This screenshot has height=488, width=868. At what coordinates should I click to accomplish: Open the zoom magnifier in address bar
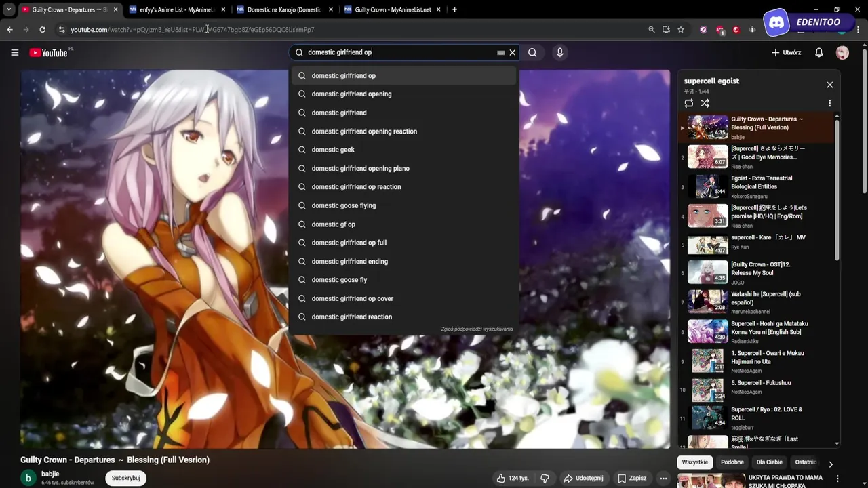pos(652,29)
